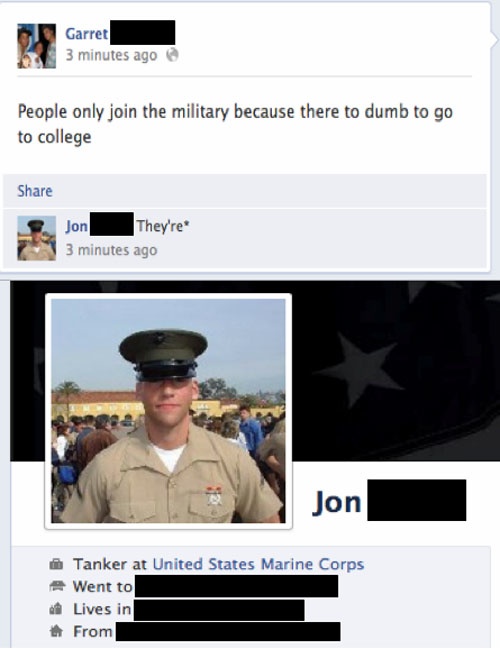The width and height of the screenshot is (500, 649).
Task: Click the redacted From hometown entry
Action: click(228, 632)
